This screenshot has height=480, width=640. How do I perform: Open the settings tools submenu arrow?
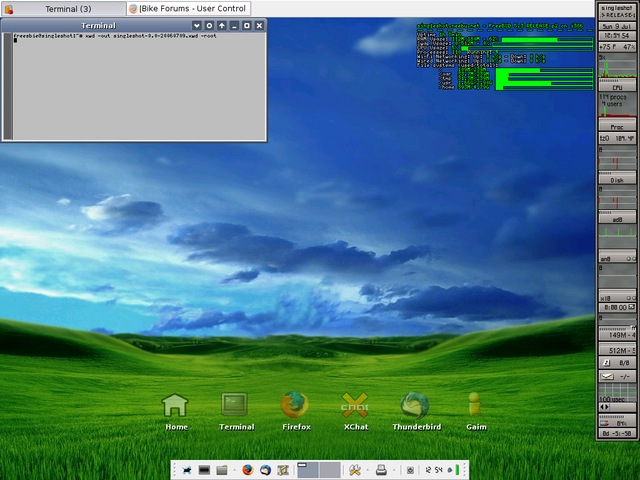click(x=368, y=470)
